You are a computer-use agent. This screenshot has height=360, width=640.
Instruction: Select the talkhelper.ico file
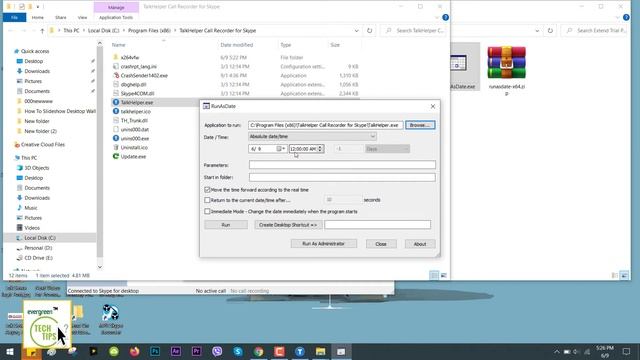point(136,111)
